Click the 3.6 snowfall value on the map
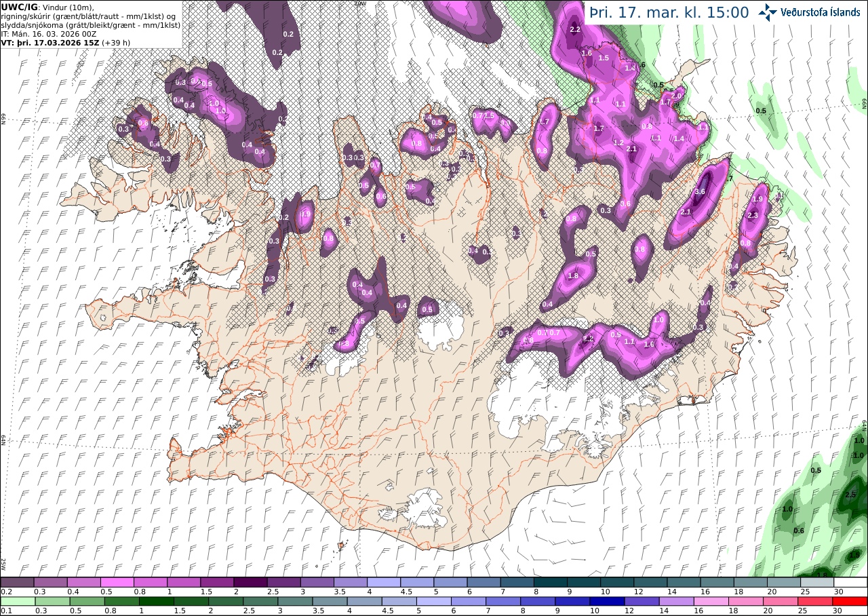The width and height of the screenshot is (868, 616). click(x=701, y=192)
